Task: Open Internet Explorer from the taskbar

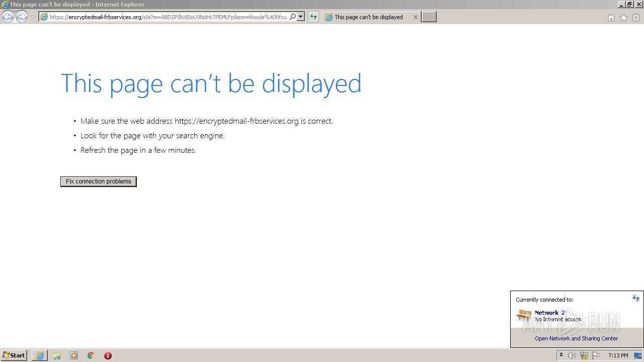Action: click(x=40, y=355)
